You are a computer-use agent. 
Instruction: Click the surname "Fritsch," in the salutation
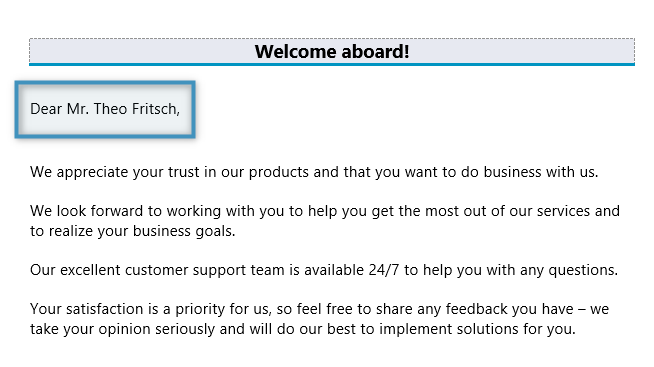click(x=156, y=109)
